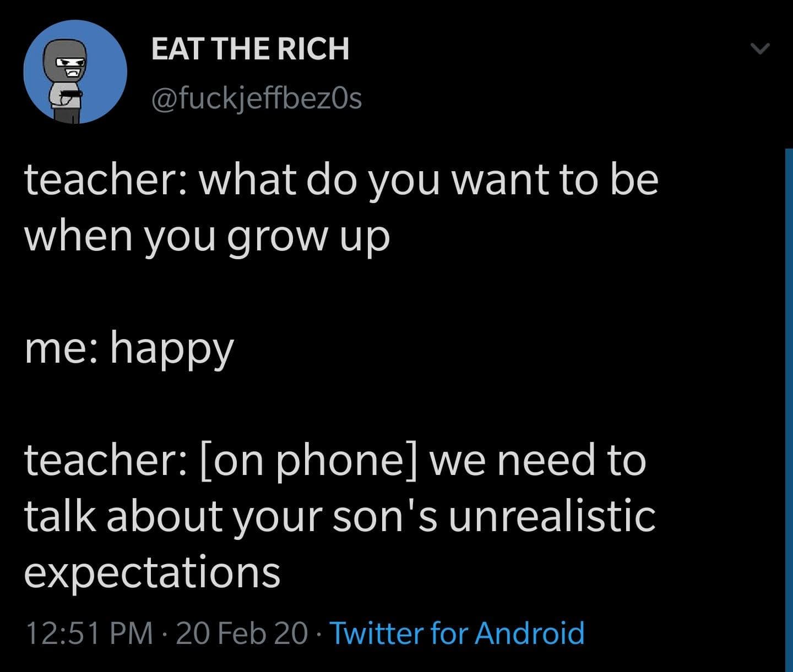Click the masked head inside the avatar
793x672 pixels.
[68, 61]
